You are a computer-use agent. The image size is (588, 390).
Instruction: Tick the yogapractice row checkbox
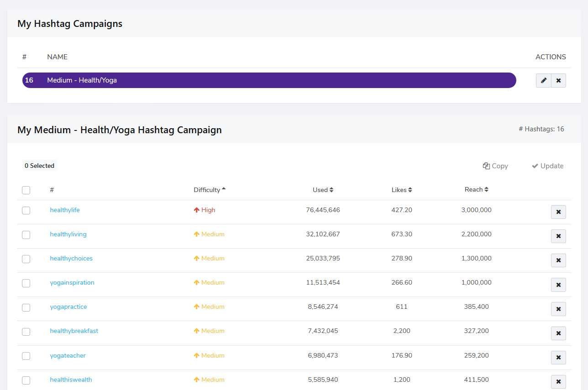click(x=26, y=307)
